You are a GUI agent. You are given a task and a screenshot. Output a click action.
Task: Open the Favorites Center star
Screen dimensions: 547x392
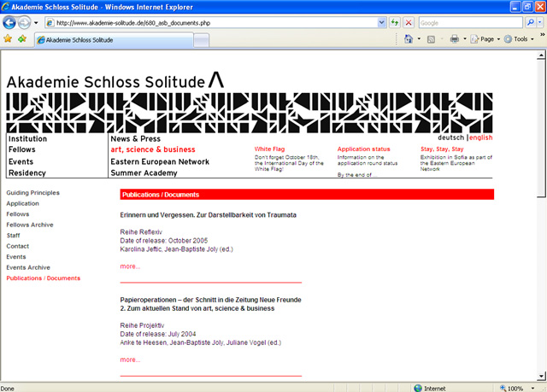pyautogui.click(x=8, y=38)
